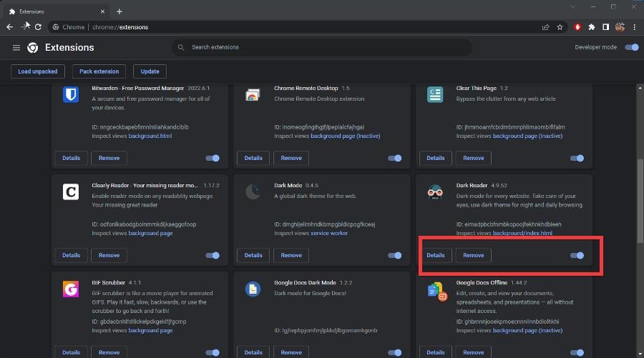Close the Extensions browser tab
644x358 pixels.
[x=102, y=11]
